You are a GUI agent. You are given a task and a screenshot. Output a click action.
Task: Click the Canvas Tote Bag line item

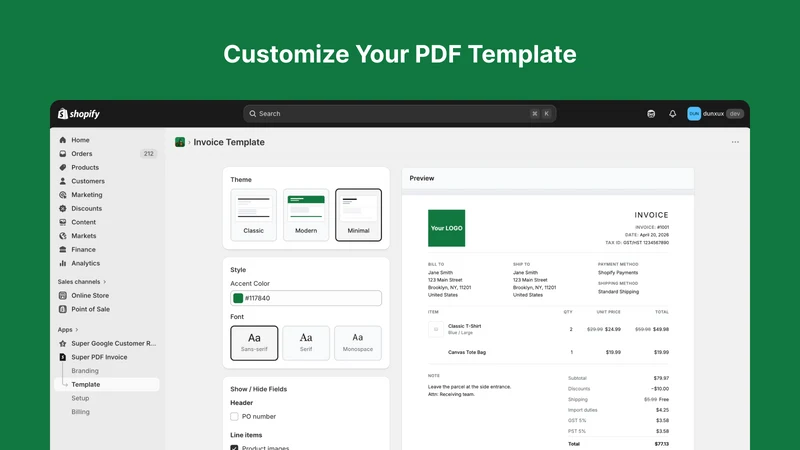(x=467, y=352)
